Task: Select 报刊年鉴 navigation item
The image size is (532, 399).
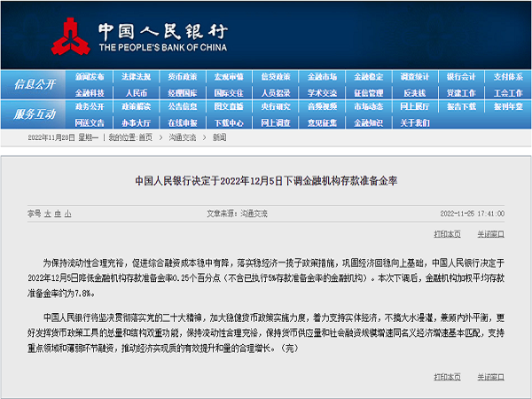Action: (508, 107)
